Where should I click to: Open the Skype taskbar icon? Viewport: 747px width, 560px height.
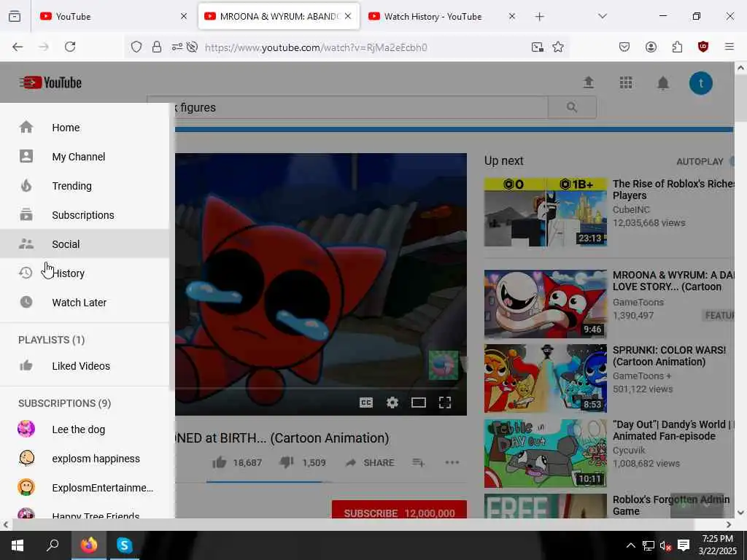tap(124, 545)
